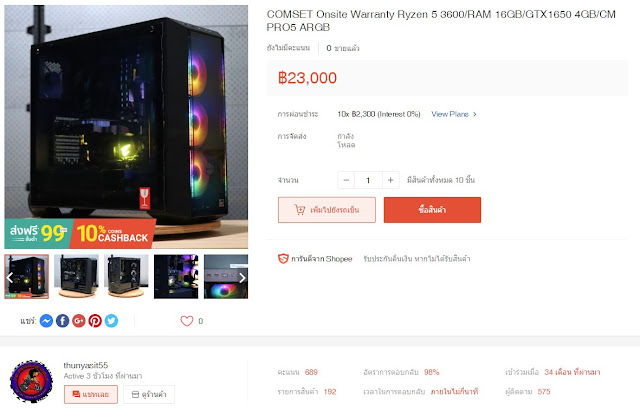
Task: Open View Plans installment link
Action: (x=454, y=114)
